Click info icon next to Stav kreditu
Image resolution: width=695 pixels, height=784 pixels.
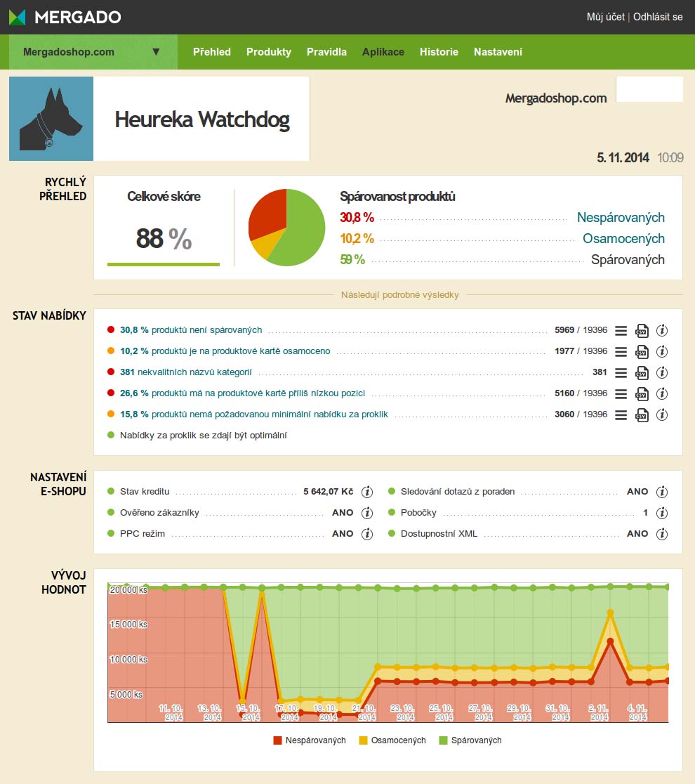[367, 492]
